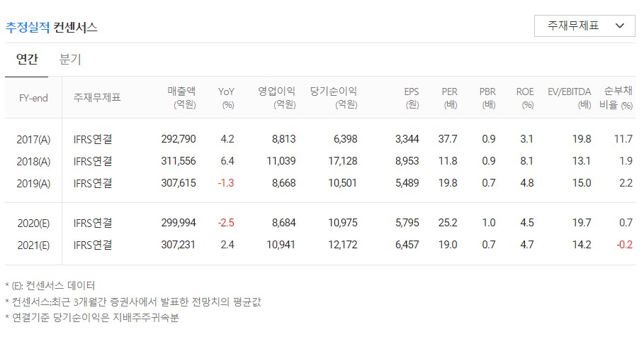Click EPS value 3,344

coord(407,139)
